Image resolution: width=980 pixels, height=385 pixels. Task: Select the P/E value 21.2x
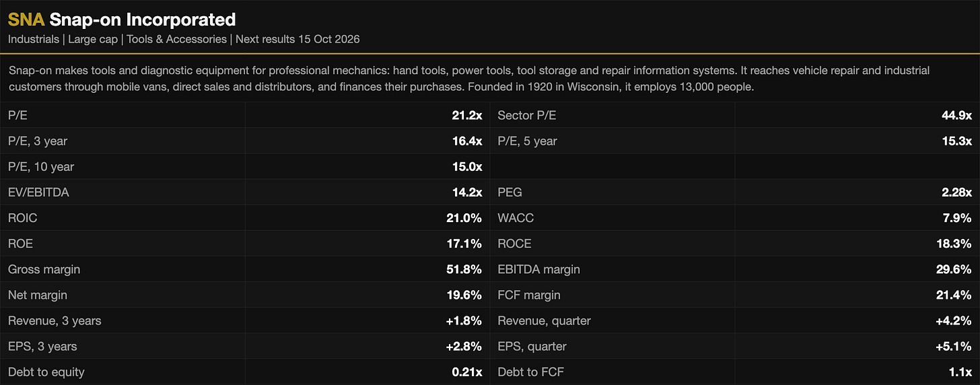coord(466,116)
